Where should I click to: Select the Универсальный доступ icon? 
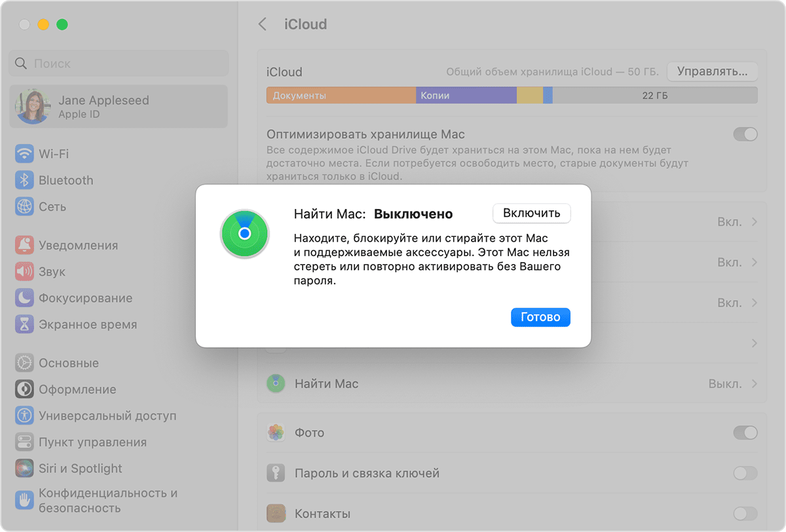pyautogui.click(x=24, y=415)
